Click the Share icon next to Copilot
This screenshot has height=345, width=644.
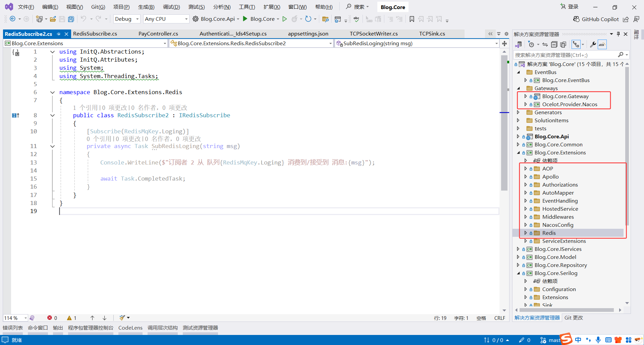[x=626, y=19]
